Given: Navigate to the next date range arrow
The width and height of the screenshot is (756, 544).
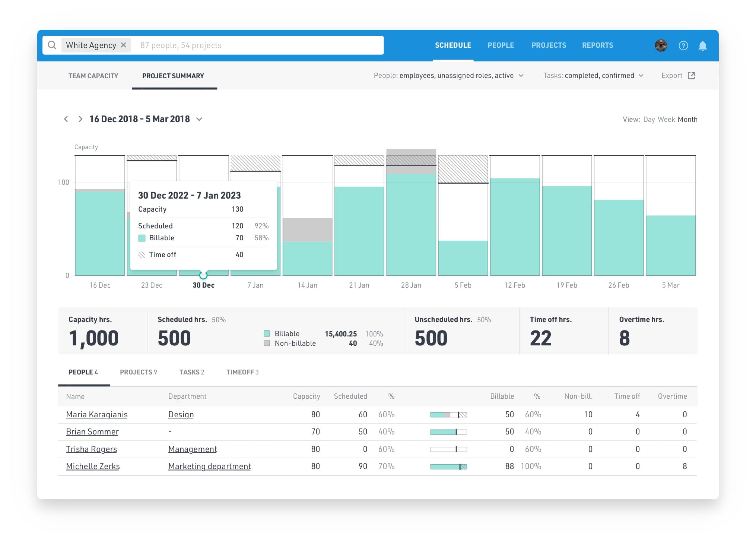Looking at the screenshot, I should (x=80, y=119).
